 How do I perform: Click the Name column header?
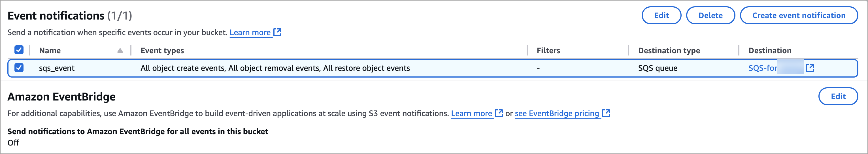[x=50, y=51]
